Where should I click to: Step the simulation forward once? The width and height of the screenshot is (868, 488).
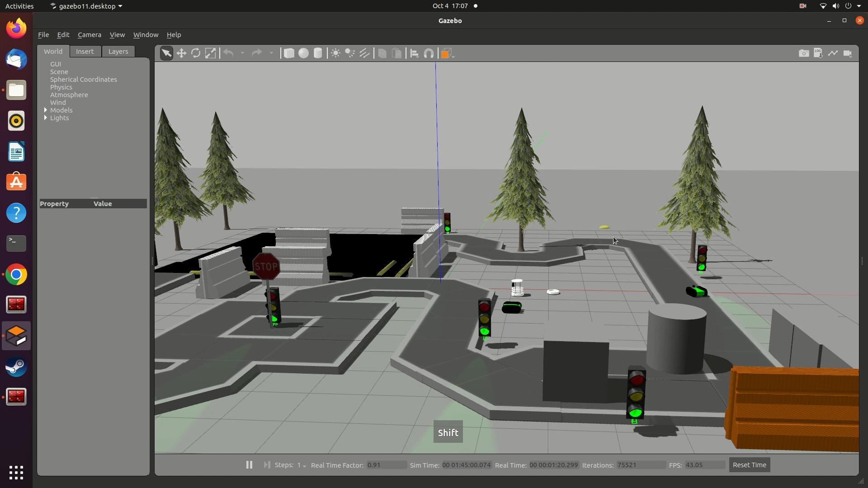(x=267, y=465)
